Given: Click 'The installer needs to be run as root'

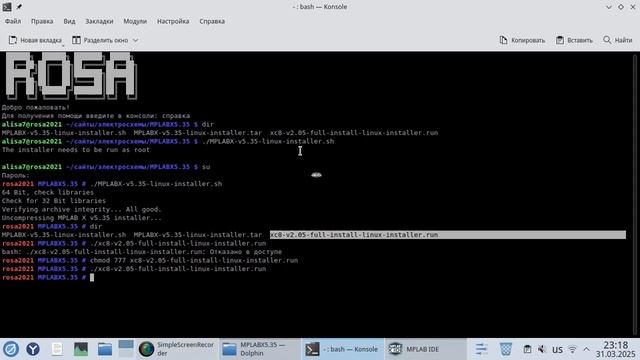Looking at the screenshot, I should 76,150.
